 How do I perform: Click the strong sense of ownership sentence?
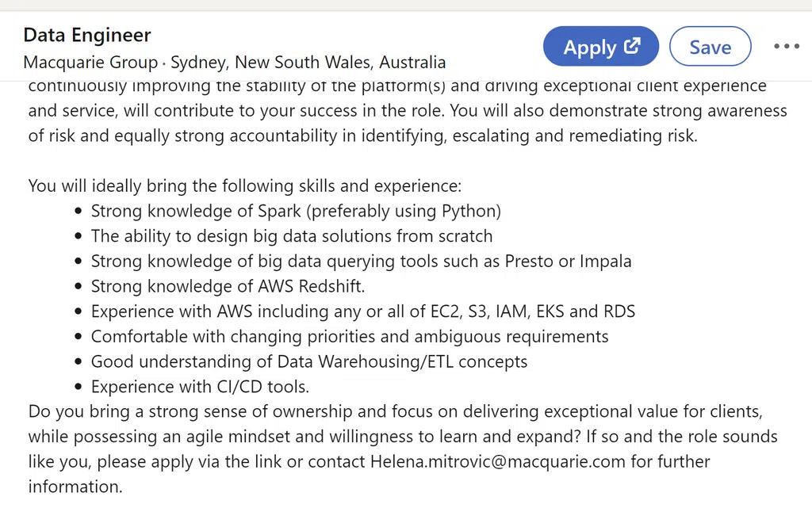(x=396, y=412)
